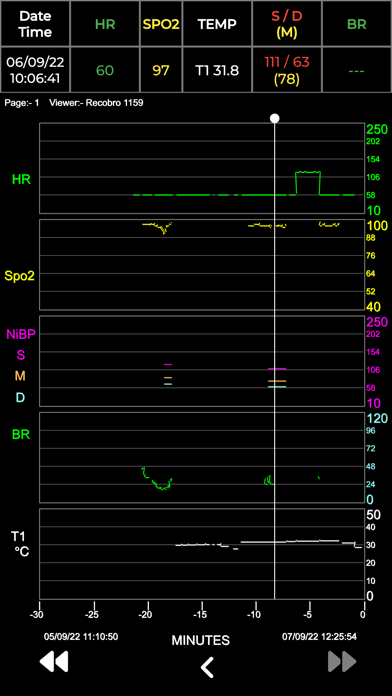Image resolution: width=392 pixels, height=696 pixels.
Task: Click the MINUTES axis label
Action: [x=201, y=641]
